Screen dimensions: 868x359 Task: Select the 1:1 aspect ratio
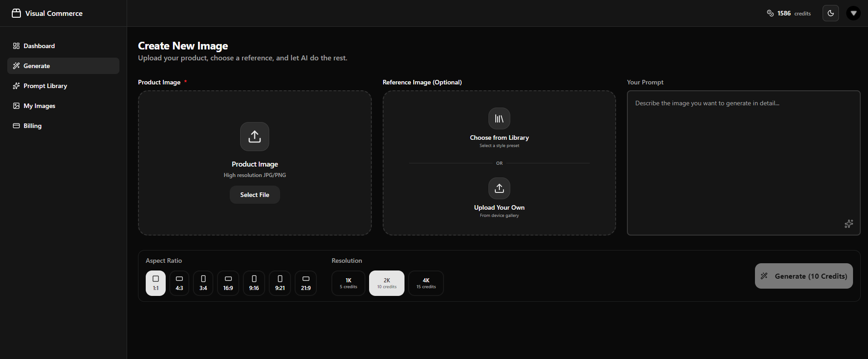point(156,283)
